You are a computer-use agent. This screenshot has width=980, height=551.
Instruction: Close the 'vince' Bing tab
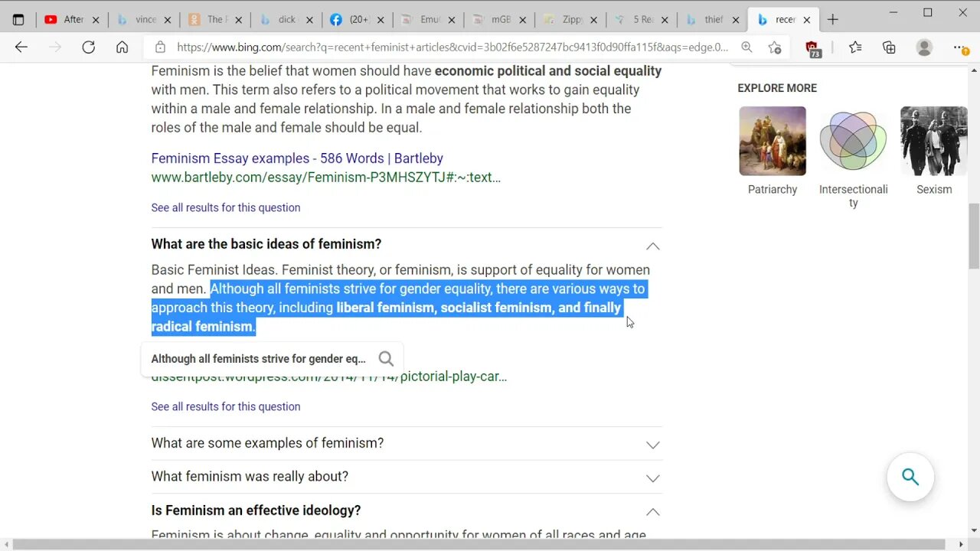(x=168, y=20)
